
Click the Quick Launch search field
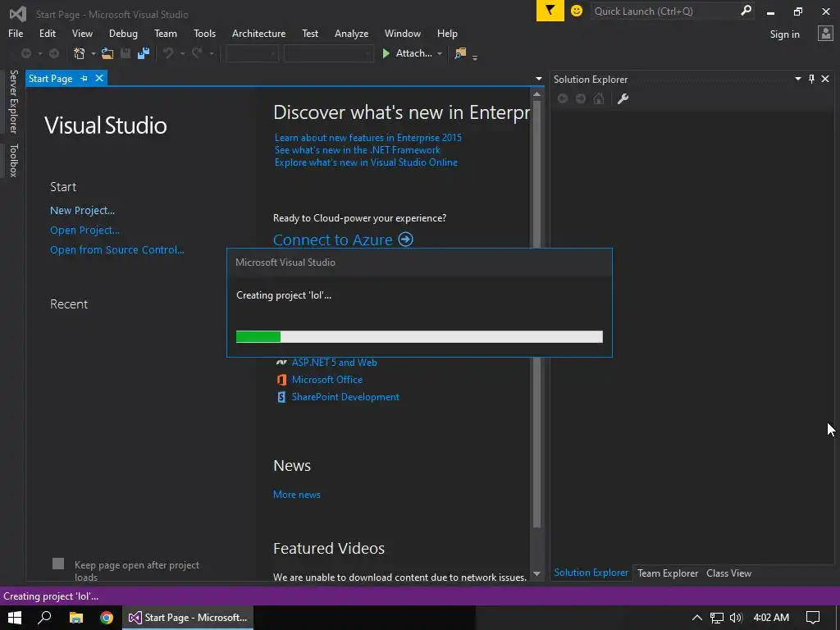pyautogui.click(x=664, y=11)
